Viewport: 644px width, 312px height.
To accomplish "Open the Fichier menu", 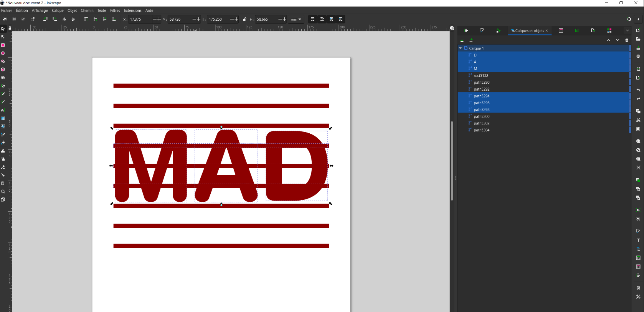I will [x=7, y=10].
